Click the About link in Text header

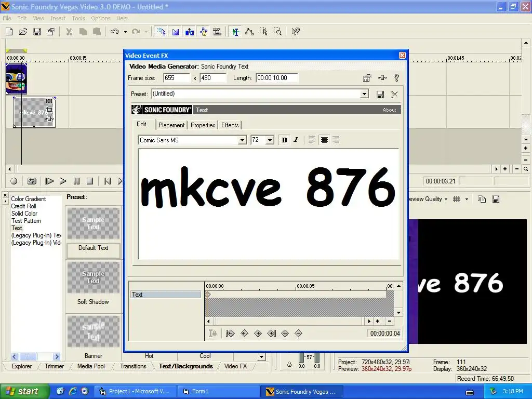click(389, 110)
